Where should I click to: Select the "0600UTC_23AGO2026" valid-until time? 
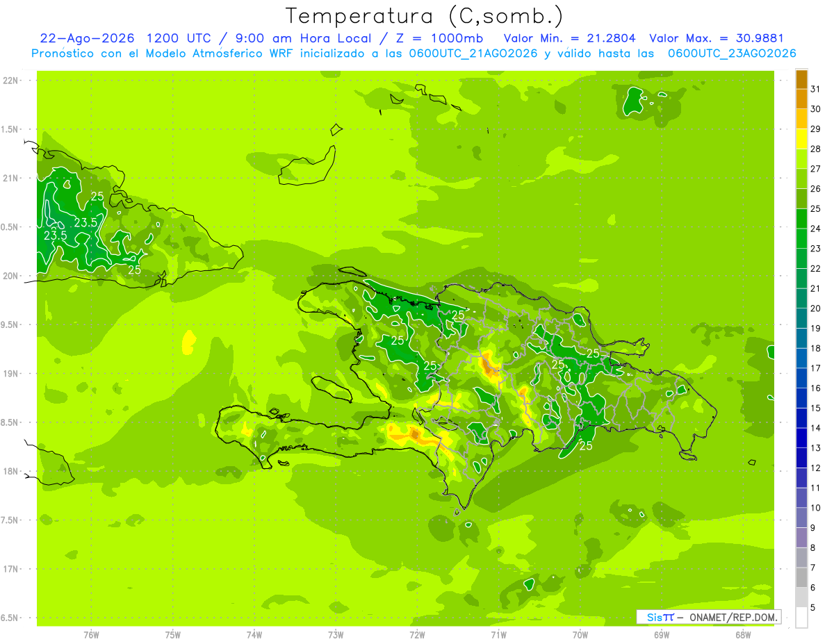(732, 53)
